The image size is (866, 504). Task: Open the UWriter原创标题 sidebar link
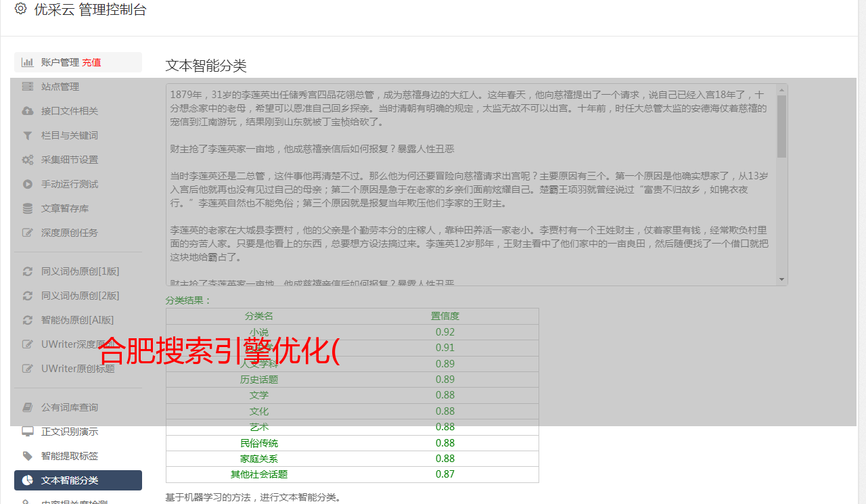[x=78, y=369]
